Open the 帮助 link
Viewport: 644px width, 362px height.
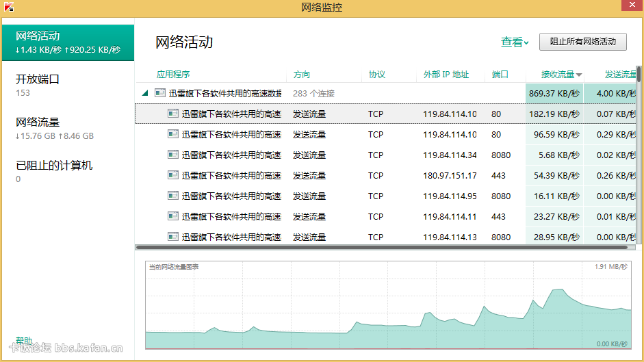(x=24, y=340)
